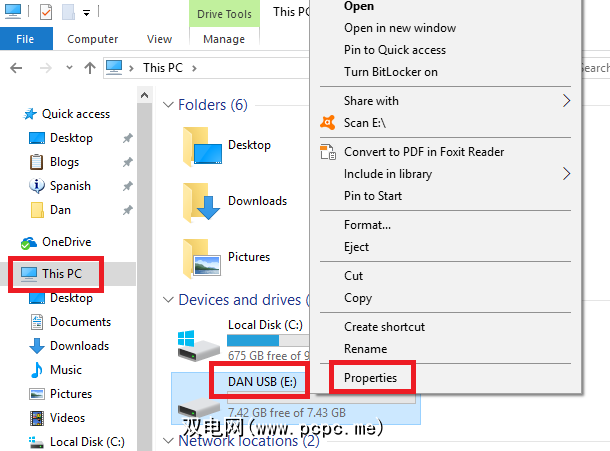The image size is (610, 451).
Task: Collapse the Devices and drives group
Action: coord(168,300)
